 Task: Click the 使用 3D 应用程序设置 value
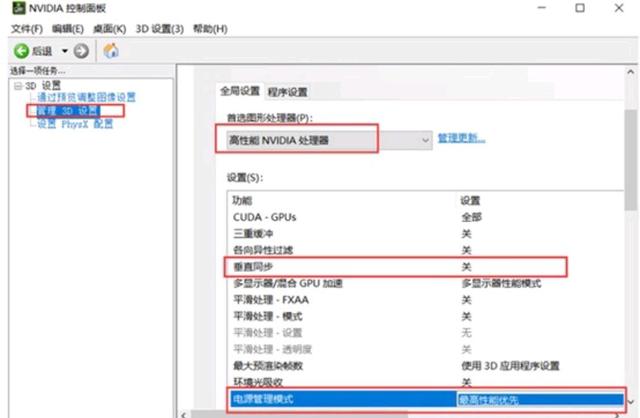coord(510,366)
